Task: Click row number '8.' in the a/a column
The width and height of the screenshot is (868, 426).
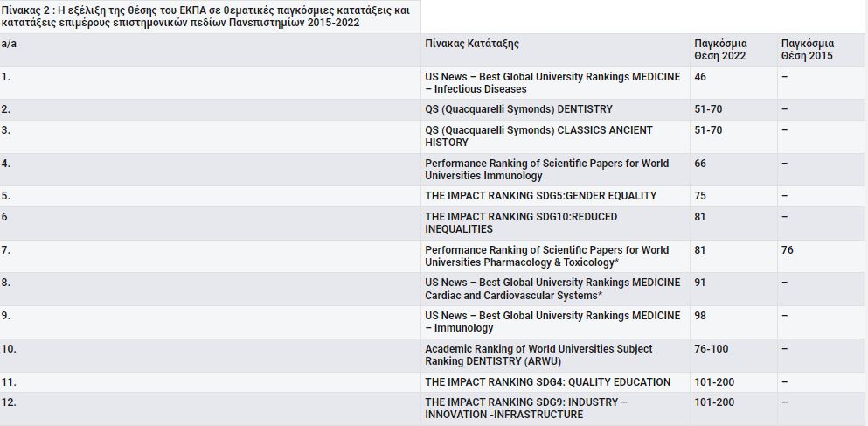Action: coord(5,282)
